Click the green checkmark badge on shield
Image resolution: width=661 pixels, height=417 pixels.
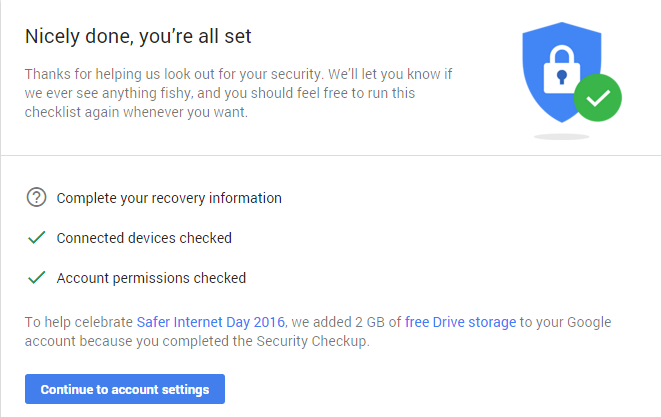point(599,97)
